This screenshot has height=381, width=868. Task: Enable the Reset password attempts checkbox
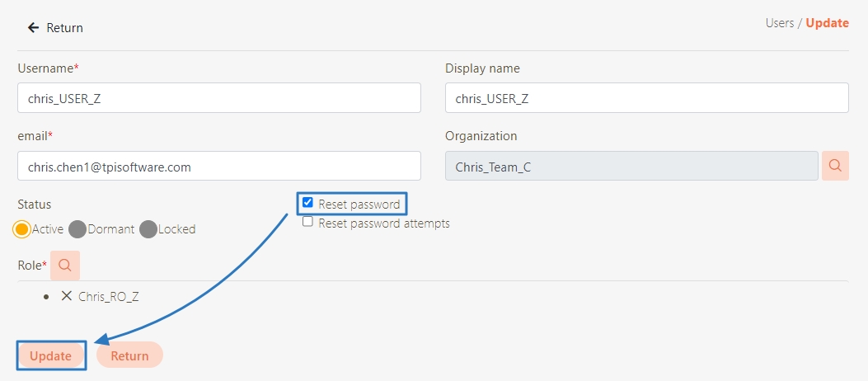pyautogui.click(x=307, y=222)
